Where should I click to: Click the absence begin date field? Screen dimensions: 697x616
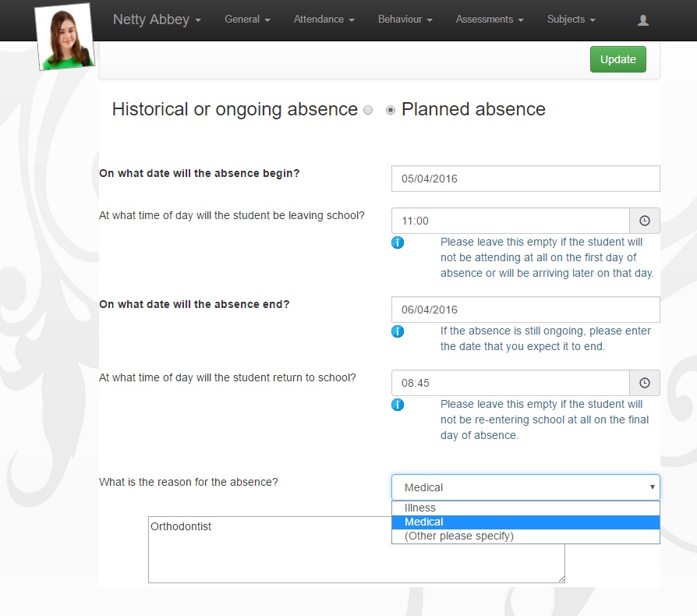(x=525, y=179)
